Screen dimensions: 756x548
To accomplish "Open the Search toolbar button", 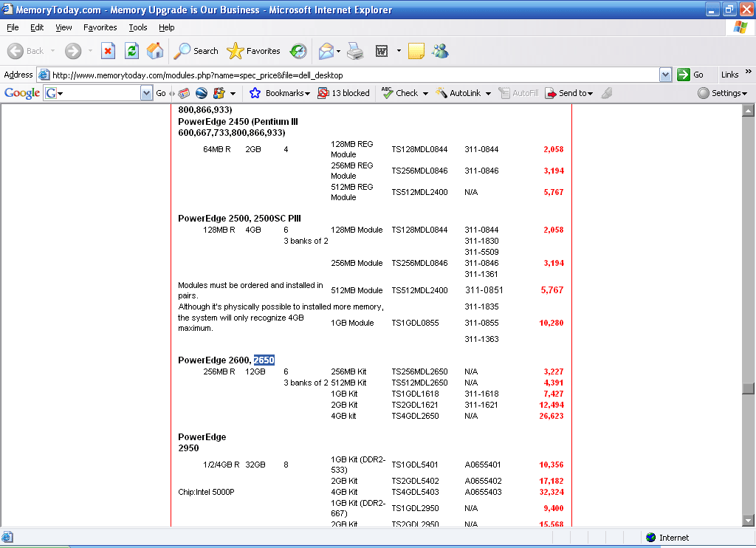I will [x=196, y=51].
